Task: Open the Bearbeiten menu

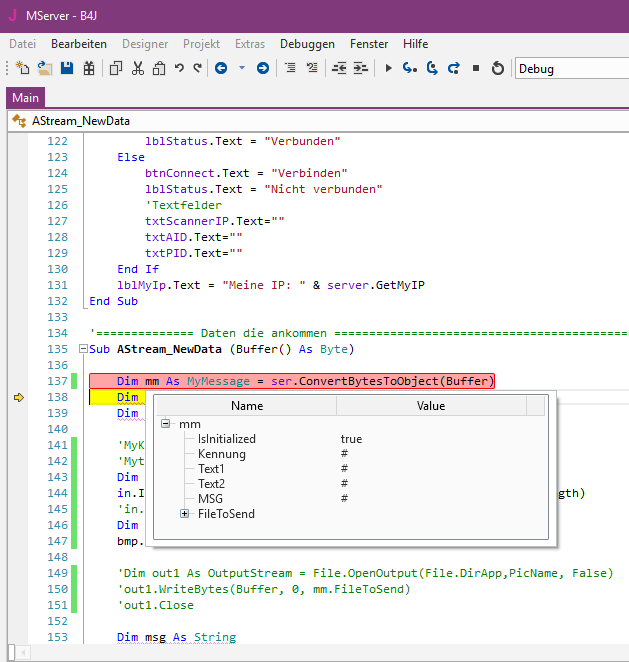Action: click(x=79, y=44)
